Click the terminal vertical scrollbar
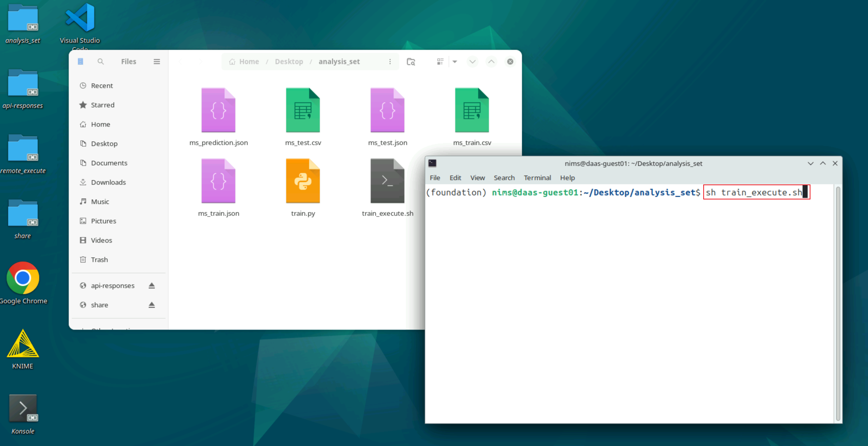 tap(838, 303)
